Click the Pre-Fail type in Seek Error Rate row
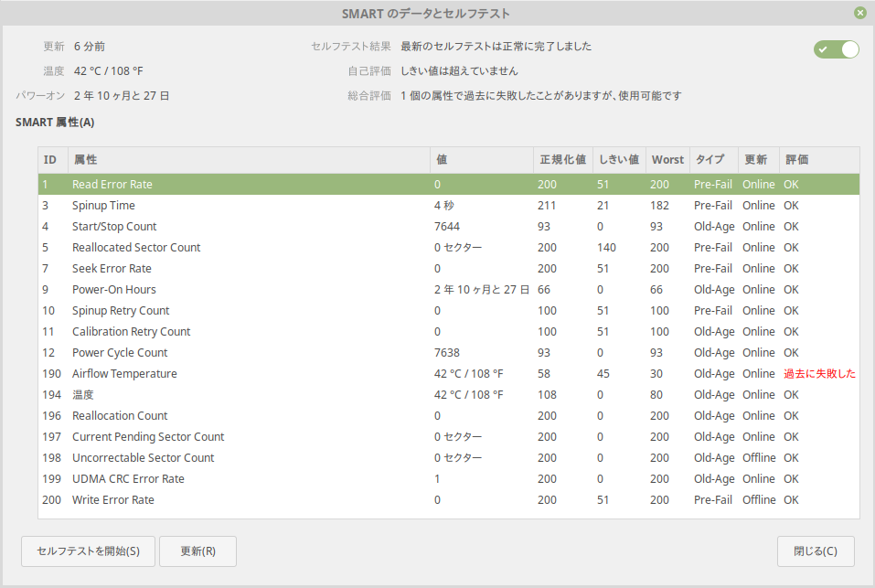Image resolution: width=875 pixels, height=588 pixels. [713, 268]
